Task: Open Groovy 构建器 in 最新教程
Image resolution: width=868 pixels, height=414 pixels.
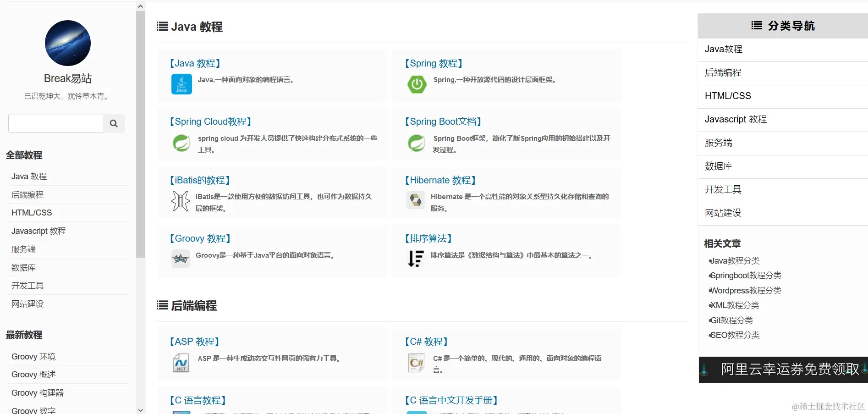Action: tap(38, 393)
